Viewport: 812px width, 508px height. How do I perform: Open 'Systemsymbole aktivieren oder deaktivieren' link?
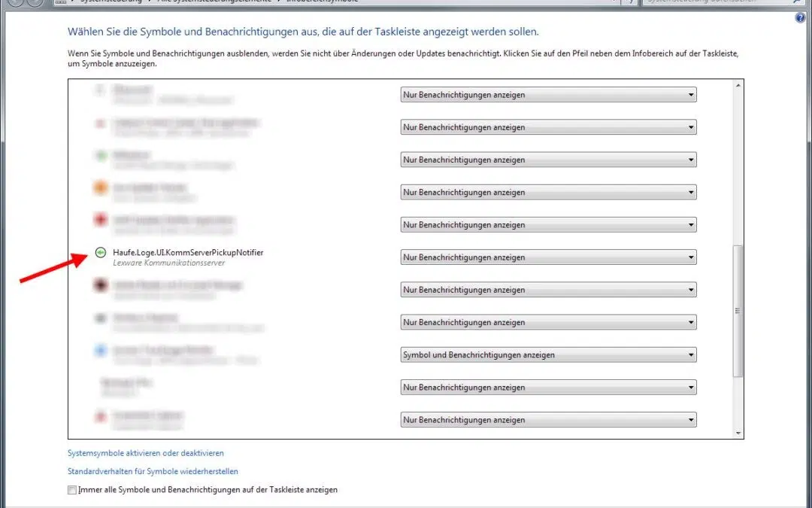(x=146, y=453)
